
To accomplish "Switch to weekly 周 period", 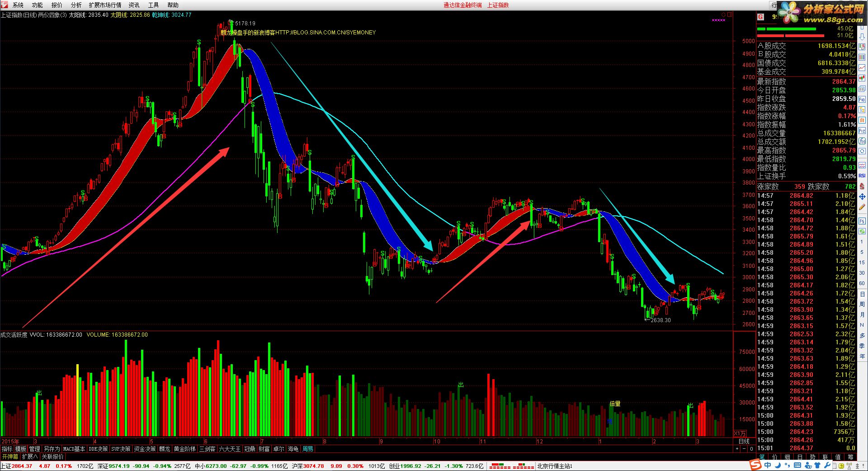I will tap(862, 304).
